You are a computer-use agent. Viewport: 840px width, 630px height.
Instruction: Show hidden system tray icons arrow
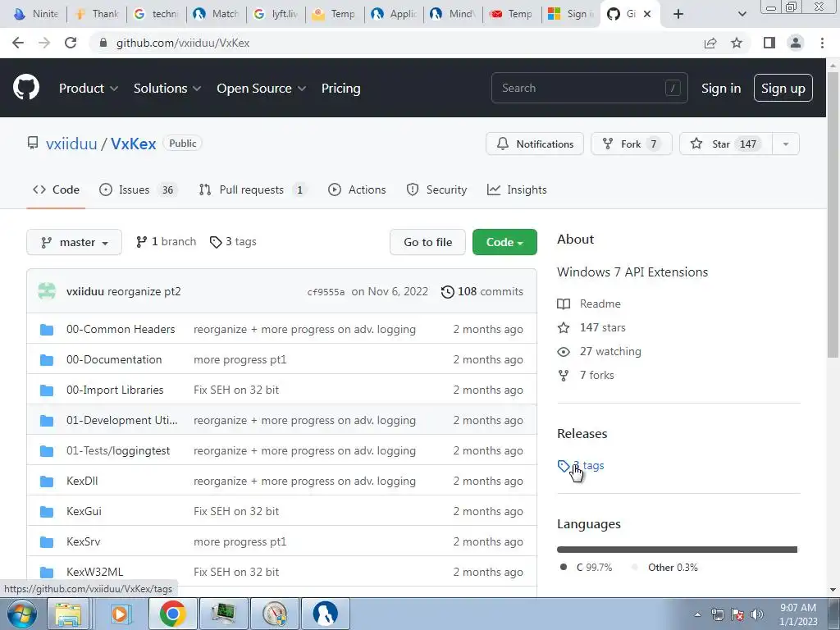pos(697,614)
